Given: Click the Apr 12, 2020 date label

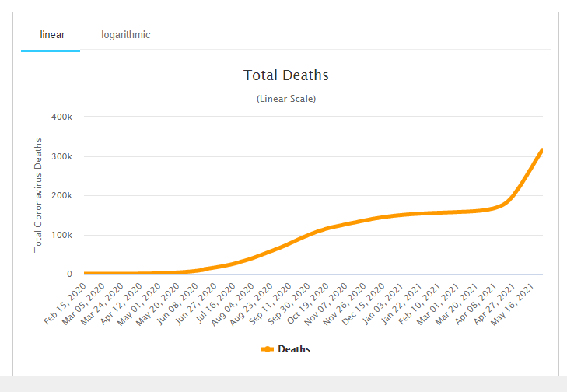Looking at the screenshot, I should (x=121, y=303).
